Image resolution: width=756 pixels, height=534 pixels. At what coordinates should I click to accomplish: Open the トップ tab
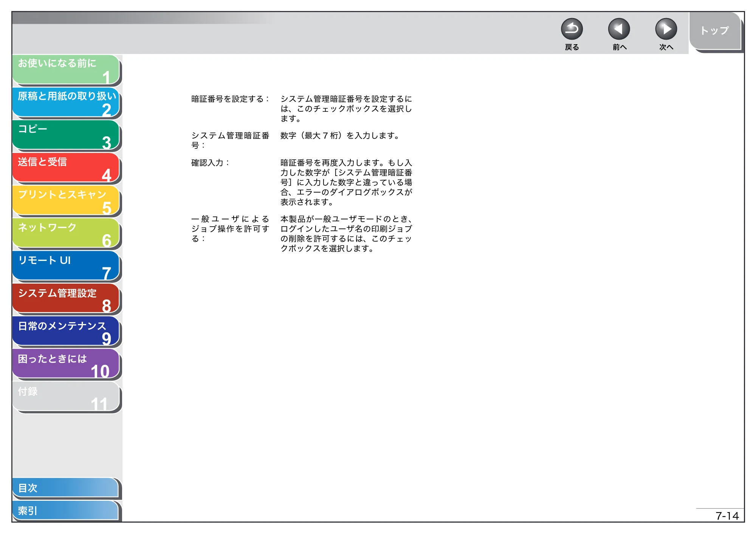click(x=715, y=31)
